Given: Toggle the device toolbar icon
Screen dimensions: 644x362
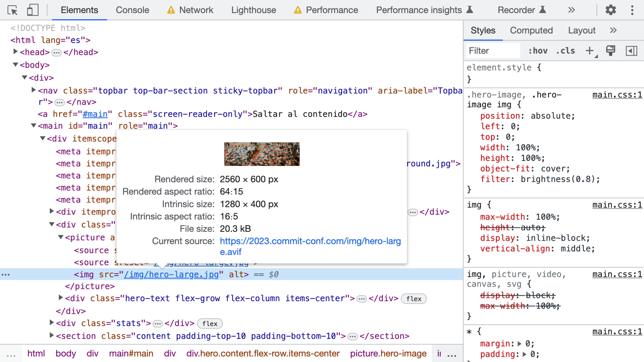Looking at the screenshot, I should pyautogui.click(x=33, y=10).
